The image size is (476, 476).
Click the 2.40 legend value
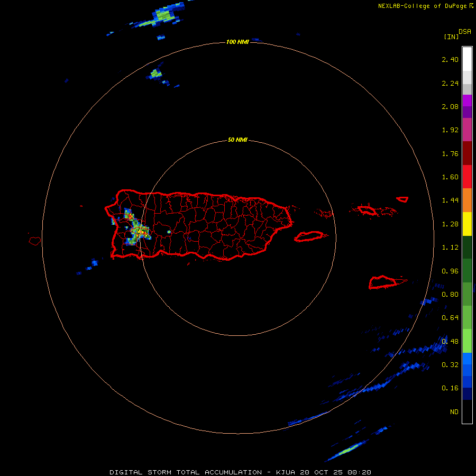tap(450, 59)
